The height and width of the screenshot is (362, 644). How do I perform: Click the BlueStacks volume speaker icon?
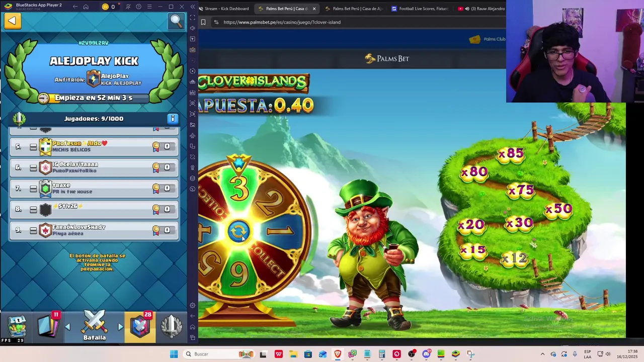[x=193, y=28]
